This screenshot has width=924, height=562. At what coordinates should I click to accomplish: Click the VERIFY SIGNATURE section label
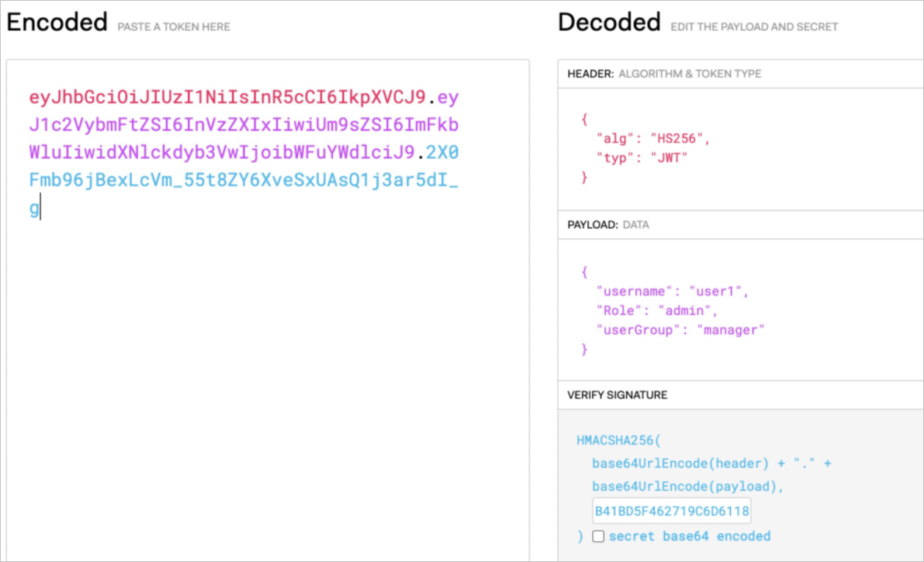(x=617, y=395)
